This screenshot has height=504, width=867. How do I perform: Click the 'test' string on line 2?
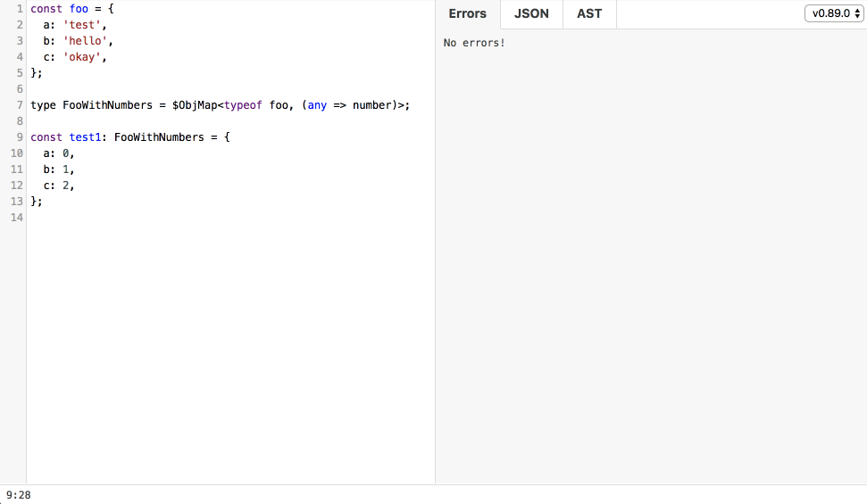[82, 25]
